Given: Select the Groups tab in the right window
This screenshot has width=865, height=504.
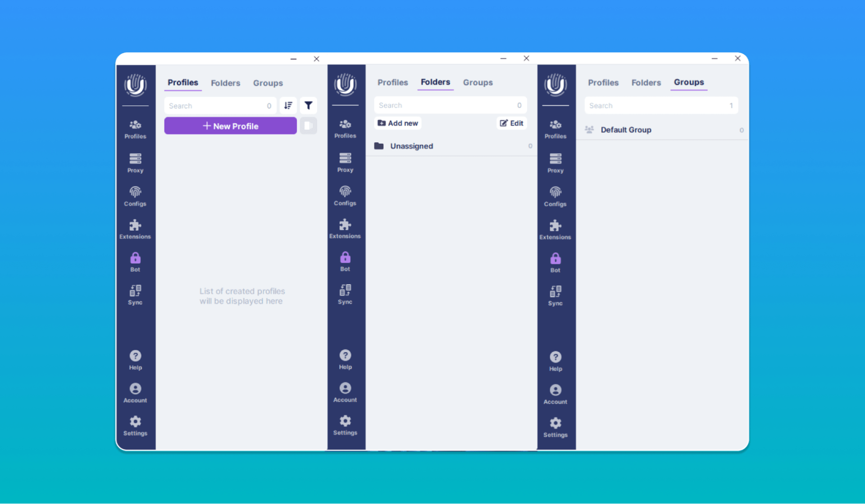Looking at the screenshot, I should [x=688, y=82].
